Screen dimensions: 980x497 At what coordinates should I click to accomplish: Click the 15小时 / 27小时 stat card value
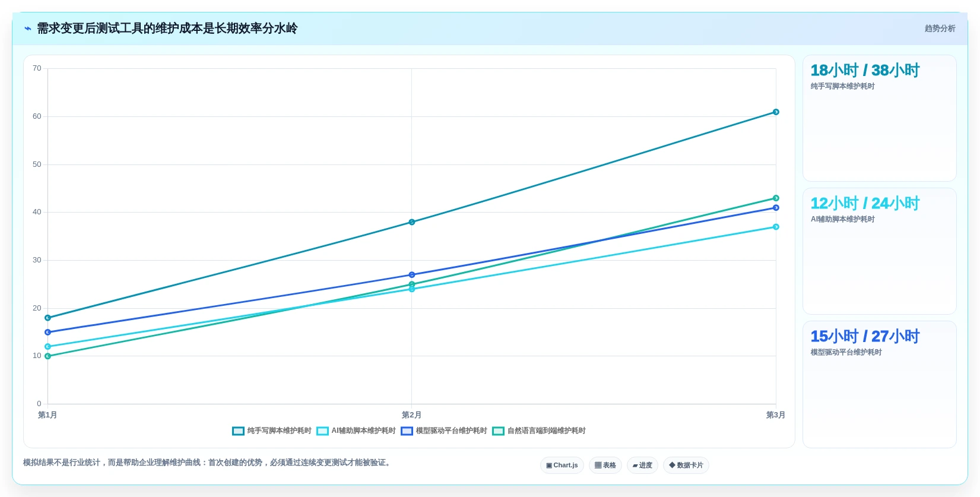(x=865, y=337)
